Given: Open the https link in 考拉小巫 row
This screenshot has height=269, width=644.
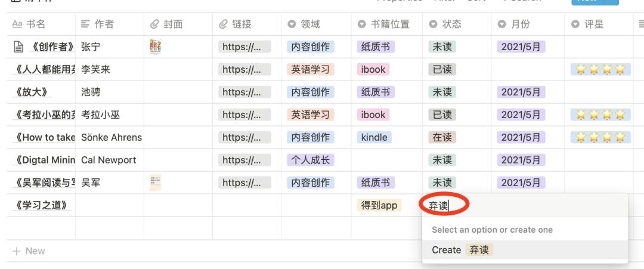Looking at the screenshot, I should (244, 115).
